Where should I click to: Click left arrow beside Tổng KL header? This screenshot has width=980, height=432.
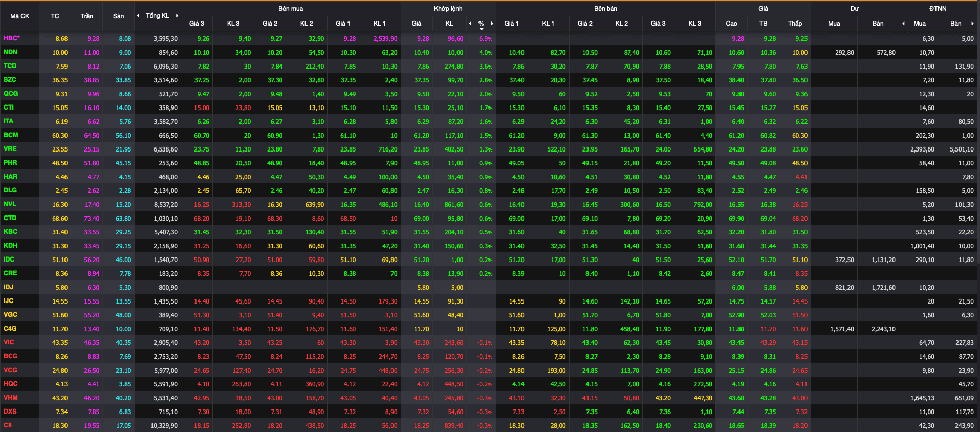pyautogui.click(x=138, y=16)
